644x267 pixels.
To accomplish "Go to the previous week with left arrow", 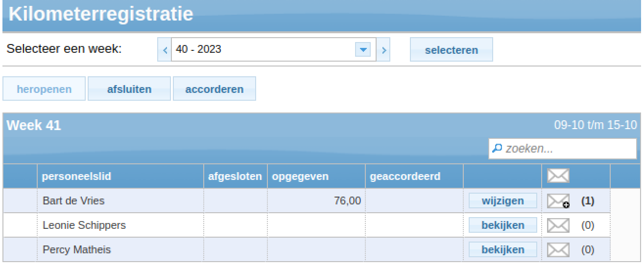I will click(x=165, y=49).
